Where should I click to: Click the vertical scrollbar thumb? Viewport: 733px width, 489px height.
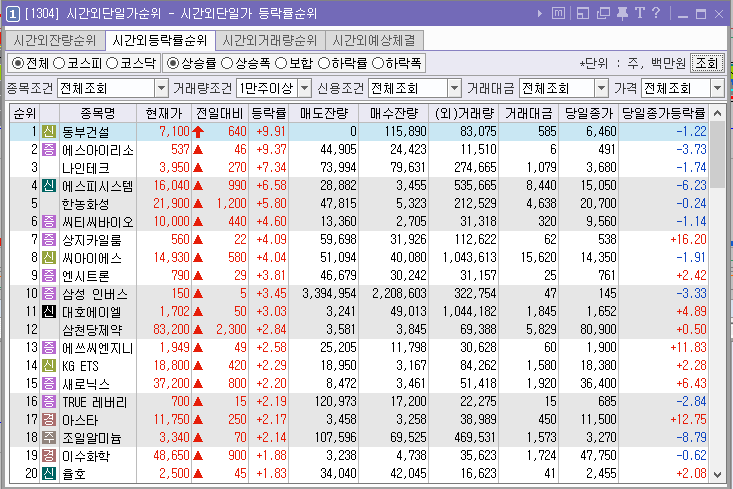coord(717,154)
